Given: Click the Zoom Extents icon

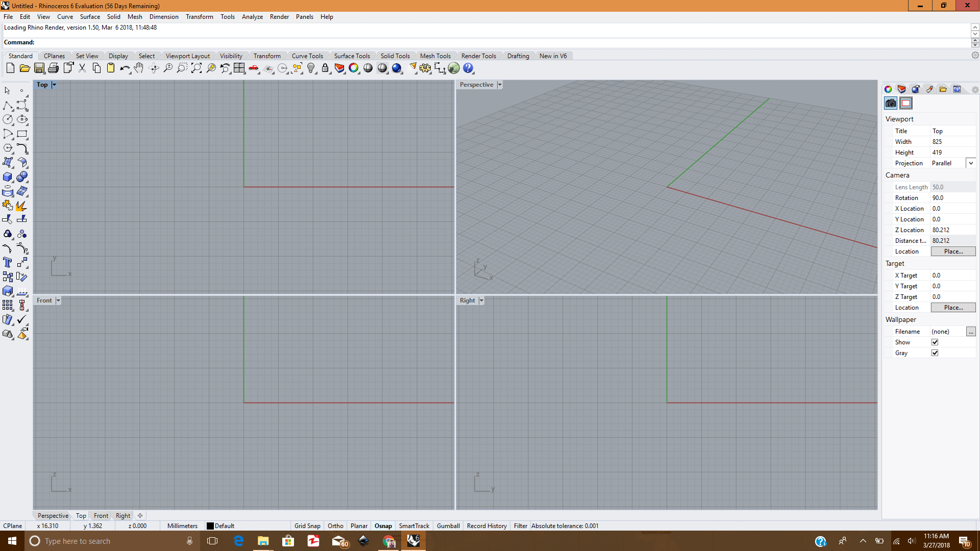Looking at the screenshot, I should [x=197, y=68].
